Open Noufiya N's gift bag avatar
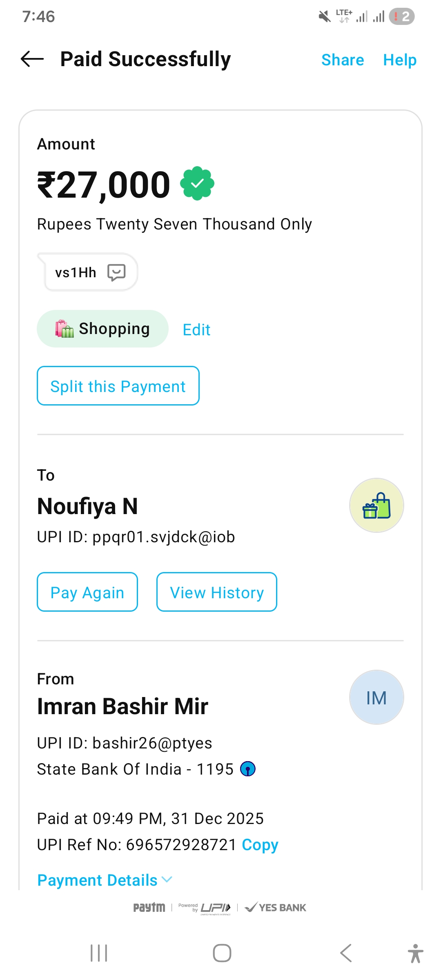This screenshot has width=441, height=980. (x=376, y=506)
